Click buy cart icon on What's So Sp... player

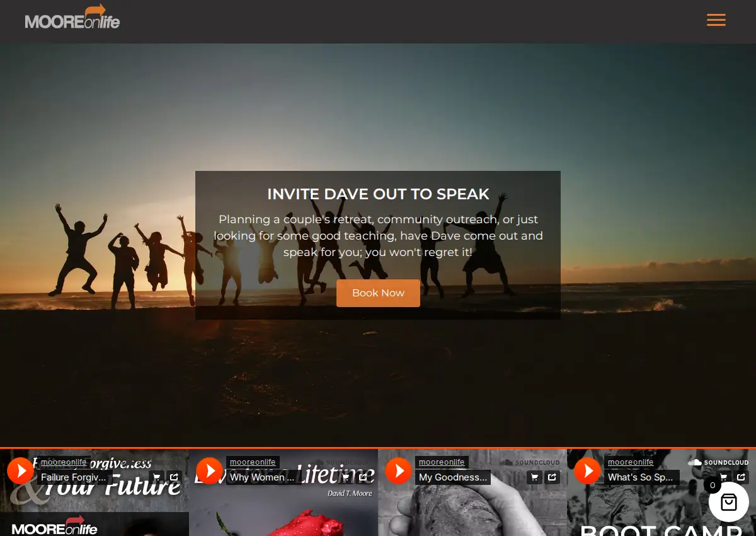pyautogui.click(x=723, y=477)
